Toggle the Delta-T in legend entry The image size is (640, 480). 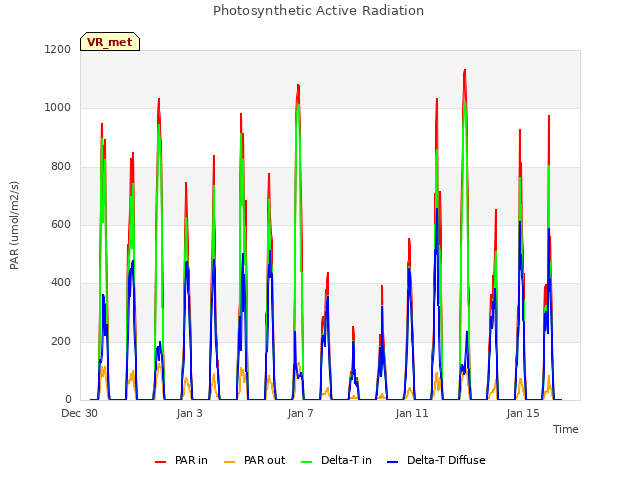point(336,460)
